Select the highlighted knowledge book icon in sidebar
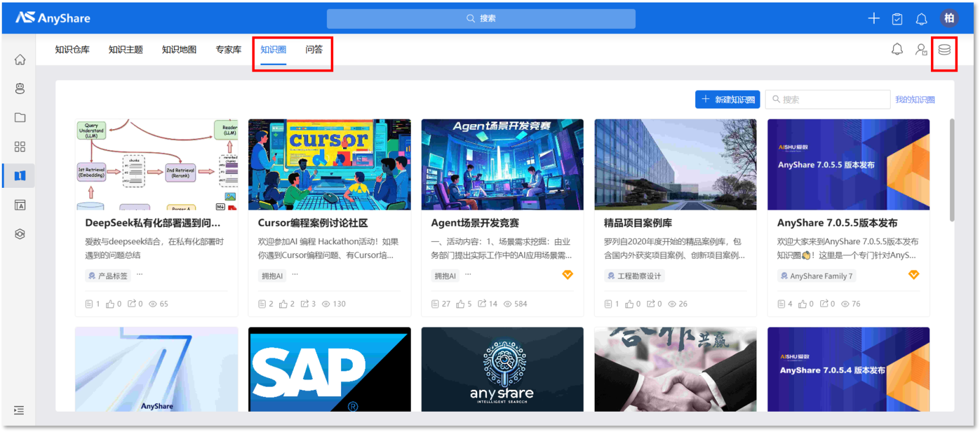 pos(20,176)
